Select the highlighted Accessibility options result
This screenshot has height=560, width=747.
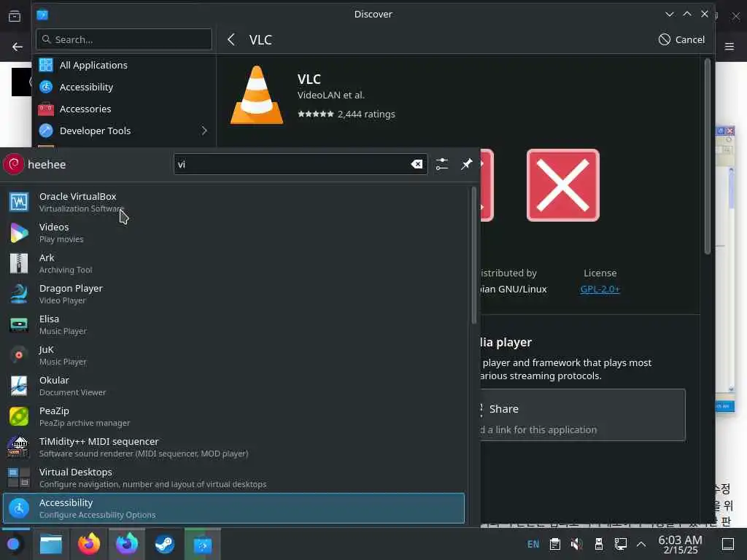click(233, 508)
